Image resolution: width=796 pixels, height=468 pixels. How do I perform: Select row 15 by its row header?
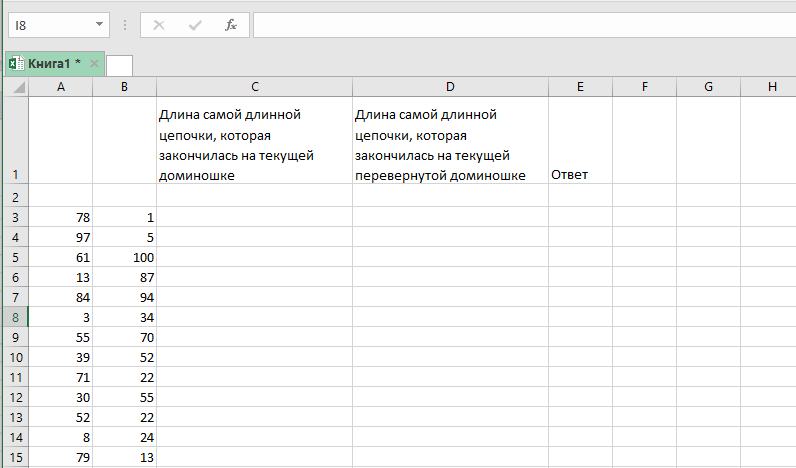click(x=16, y=457)
